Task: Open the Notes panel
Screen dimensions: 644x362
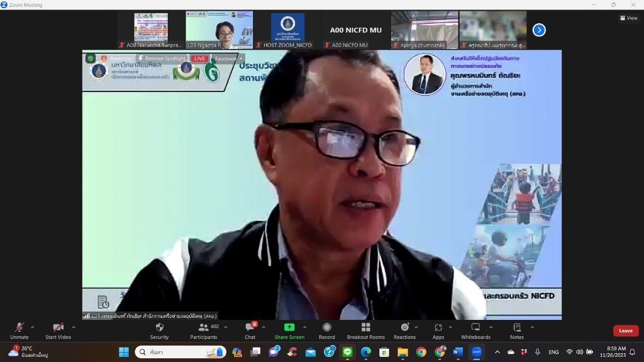Action: tap(517, 331)
